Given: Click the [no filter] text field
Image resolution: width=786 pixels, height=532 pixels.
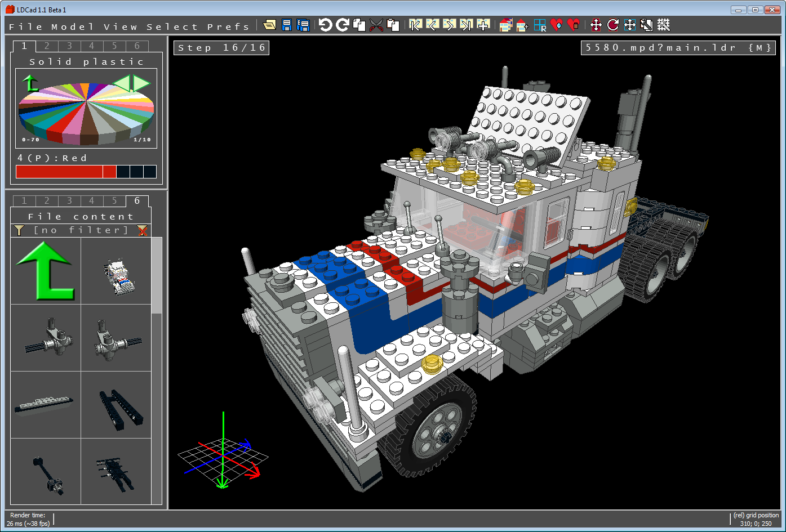Looking at the screenshot, I should [x=81, y=230].
